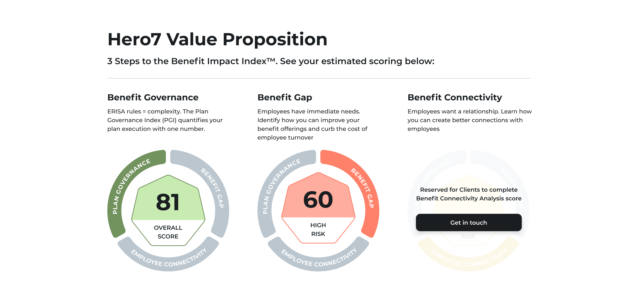Click the Benefit Gap column heading
Screen dimensions: 644x287
pyautogui.click(x=284, y=97)
